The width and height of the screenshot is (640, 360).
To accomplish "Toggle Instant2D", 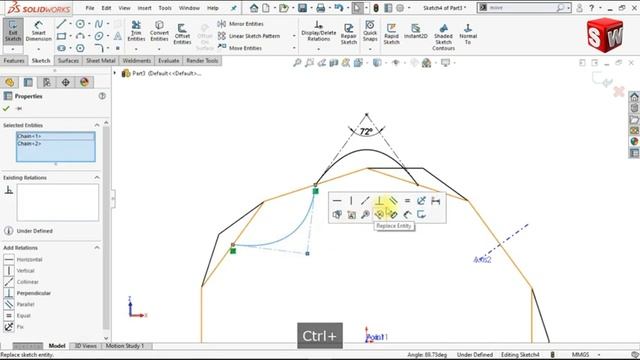I will 416,31.
